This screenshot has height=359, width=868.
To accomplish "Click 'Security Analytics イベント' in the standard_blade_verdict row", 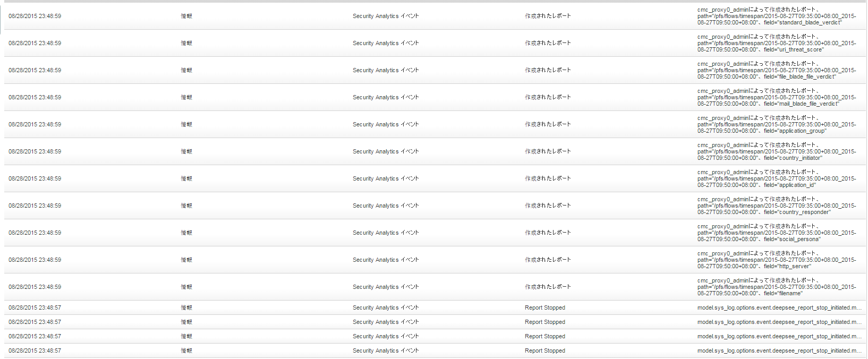I will tap(386, 16).
